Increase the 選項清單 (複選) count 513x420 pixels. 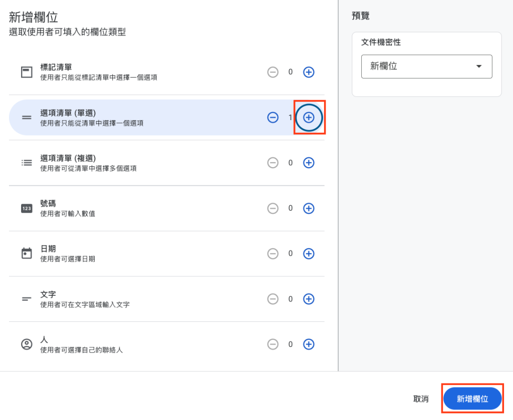[309, 163]
